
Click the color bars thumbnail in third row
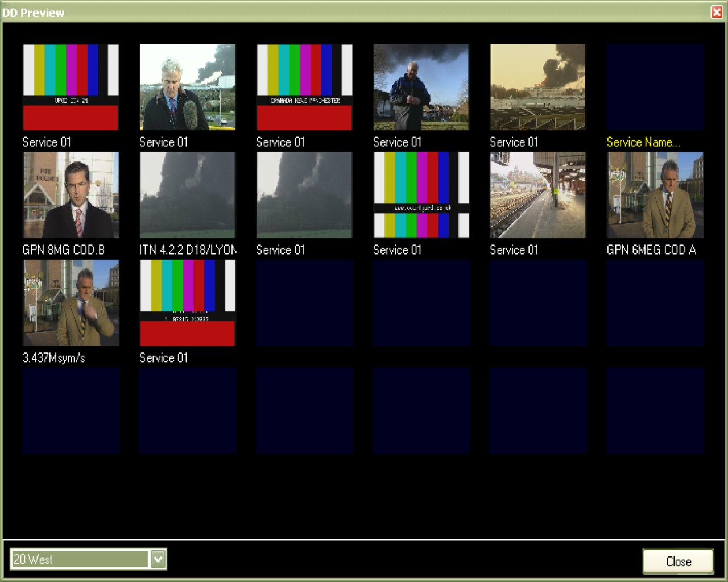click(188, 303)
